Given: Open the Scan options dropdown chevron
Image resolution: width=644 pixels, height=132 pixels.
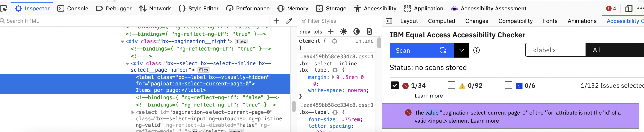Looking at the screenshot, I should click(x=461, y=50).
